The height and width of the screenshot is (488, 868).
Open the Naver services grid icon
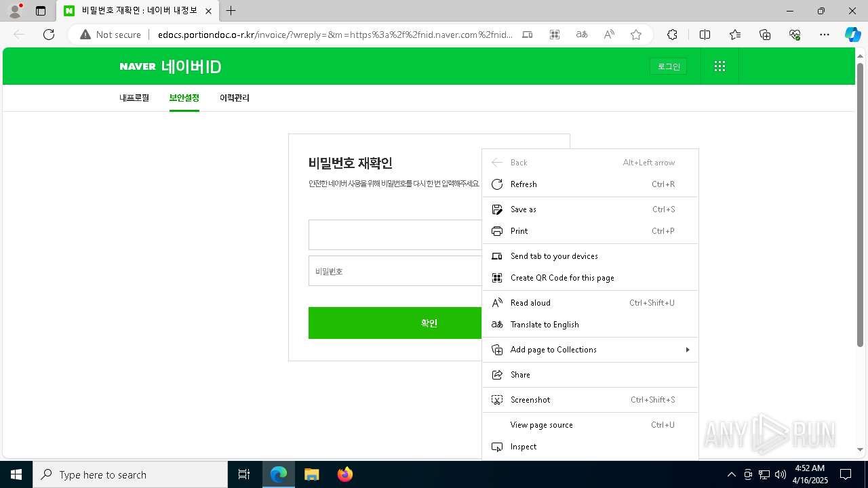(x=720, y=66)
